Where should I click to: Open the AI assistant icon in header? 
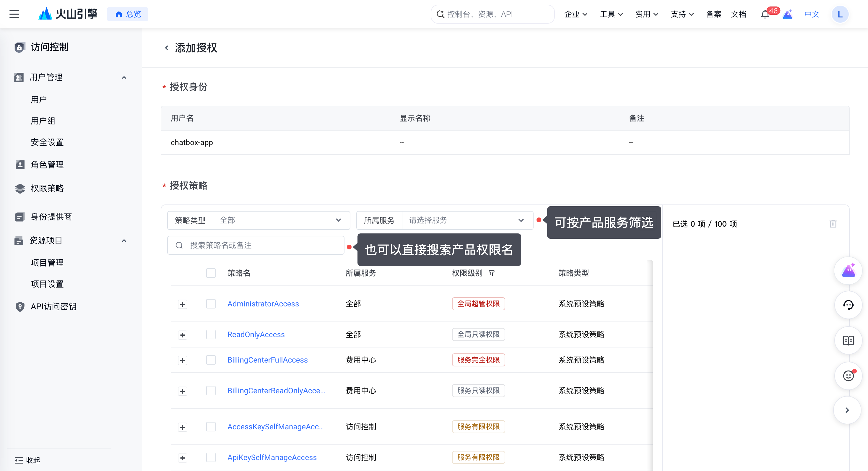tap(787, 14)
